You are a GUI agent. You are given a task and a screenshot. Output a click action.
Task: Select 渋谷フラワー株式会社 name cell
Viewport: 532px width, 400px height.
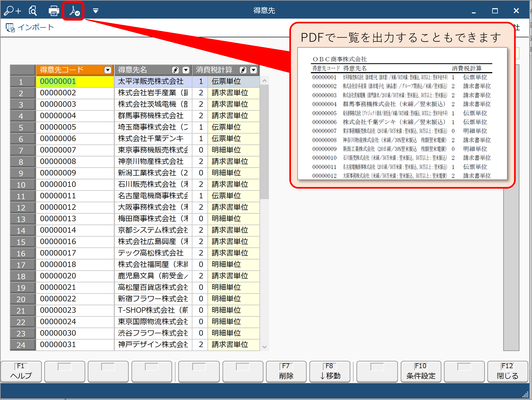(x=153, y=333)
